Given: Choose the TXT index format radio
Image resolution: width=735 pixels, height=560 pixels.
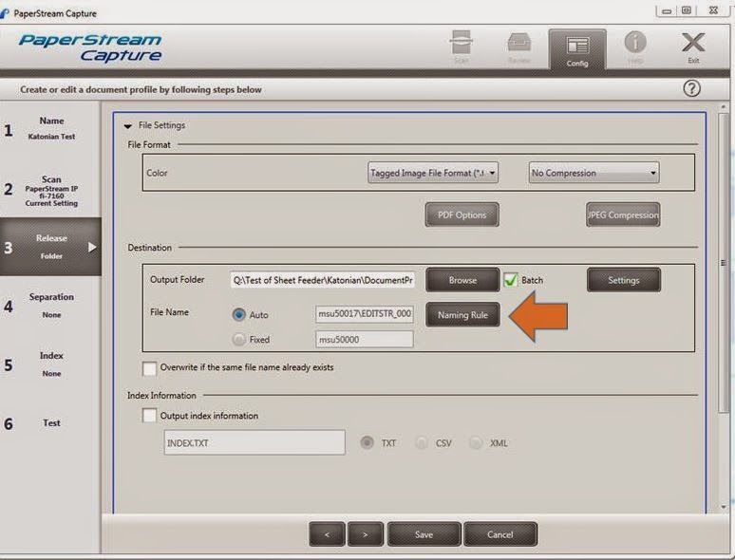Looking at the screenshot, I should click(367, 443).
